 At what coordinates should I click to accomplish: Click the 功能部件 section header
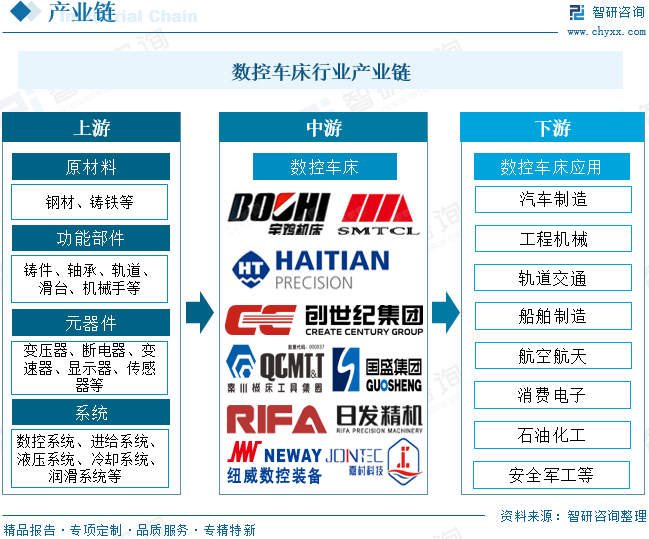click(91, 238)
